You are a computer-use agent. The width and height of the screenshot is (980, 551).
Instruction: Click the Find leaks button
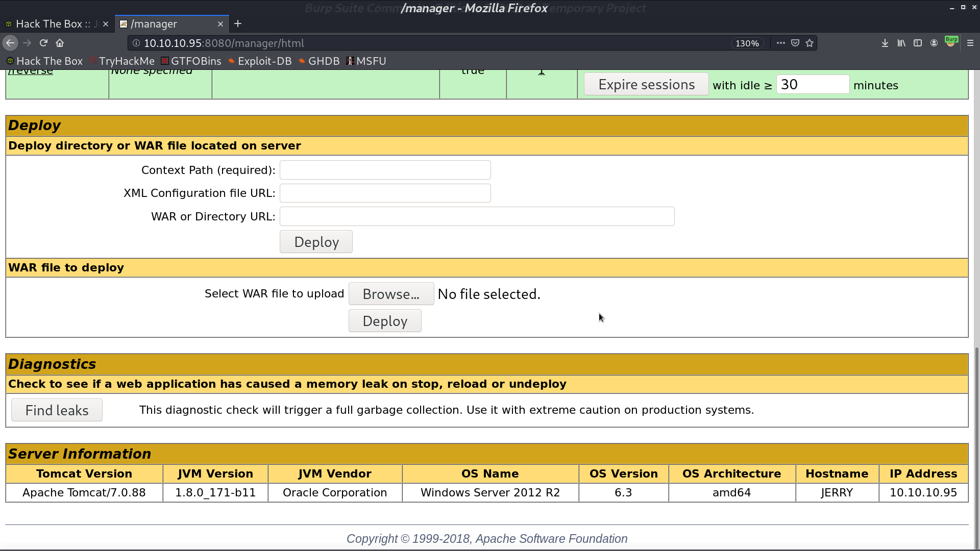pos(57,410)
